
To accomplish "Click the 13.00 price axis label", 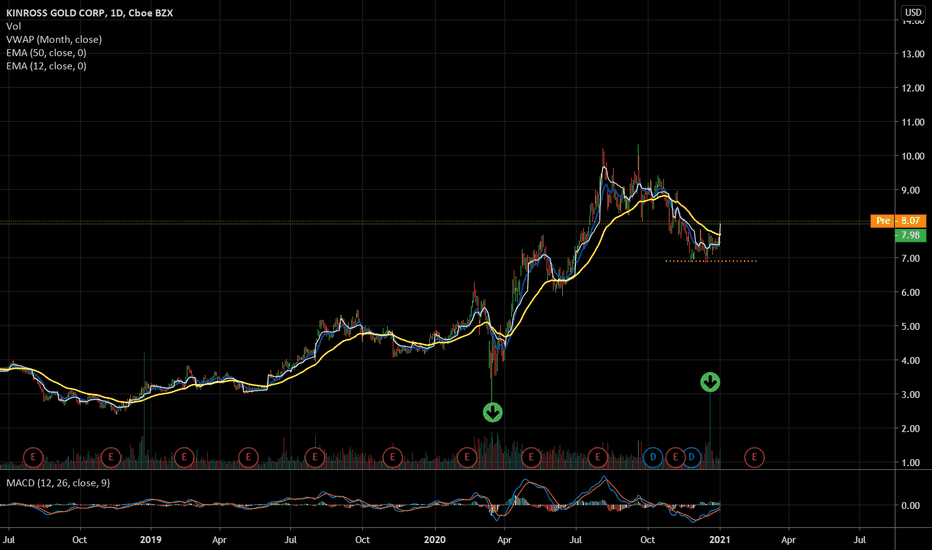I will (x=913, y=54).
